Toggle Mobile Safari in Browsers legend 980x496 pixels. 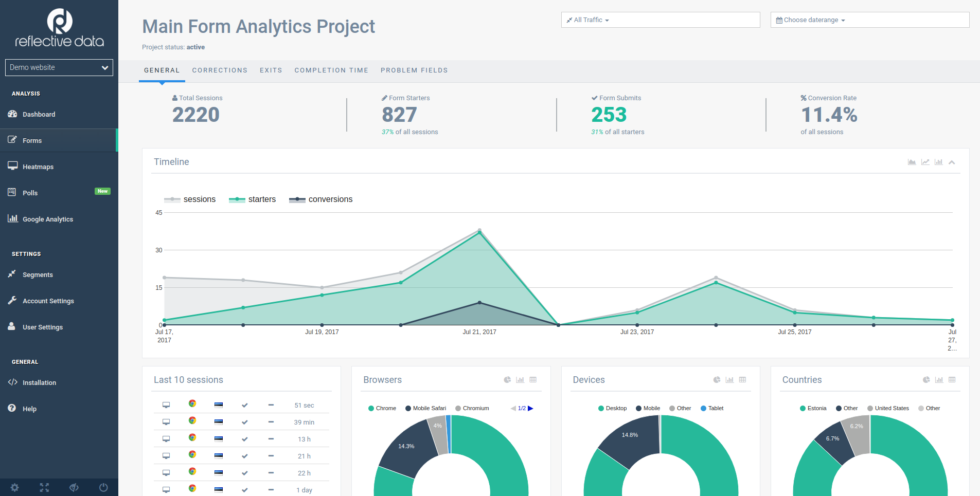pyautogui.click(x=425, y=408)
